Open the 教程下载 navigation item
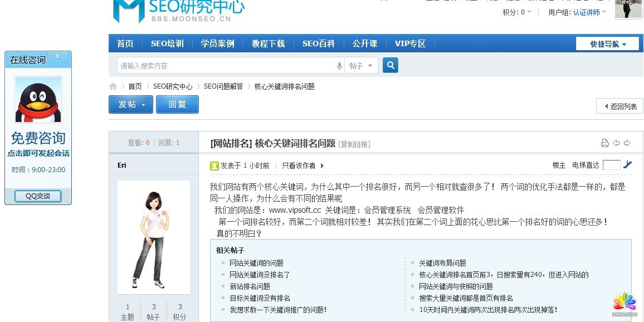 pyautogui.click(x=268, y=43)
